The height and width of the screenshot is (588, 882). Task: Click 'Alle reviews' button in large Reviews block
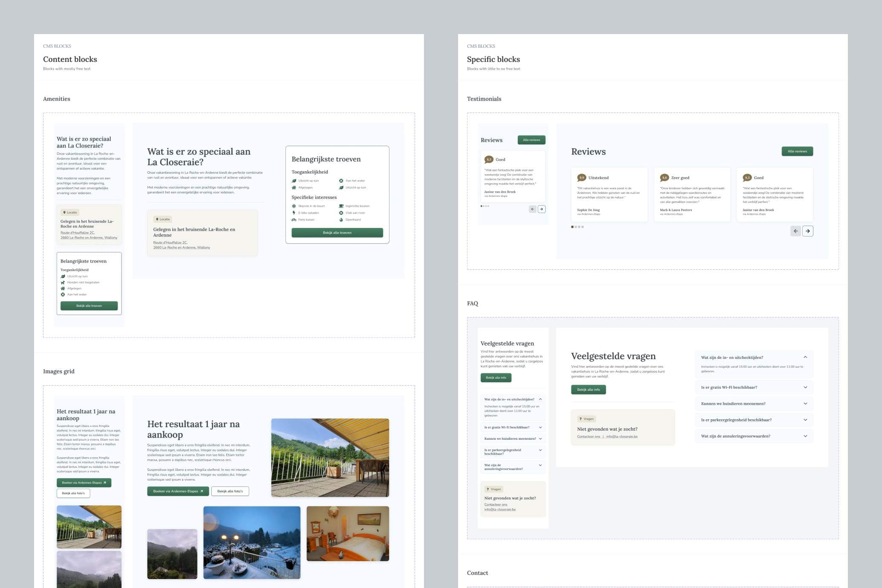pos(797,151)
